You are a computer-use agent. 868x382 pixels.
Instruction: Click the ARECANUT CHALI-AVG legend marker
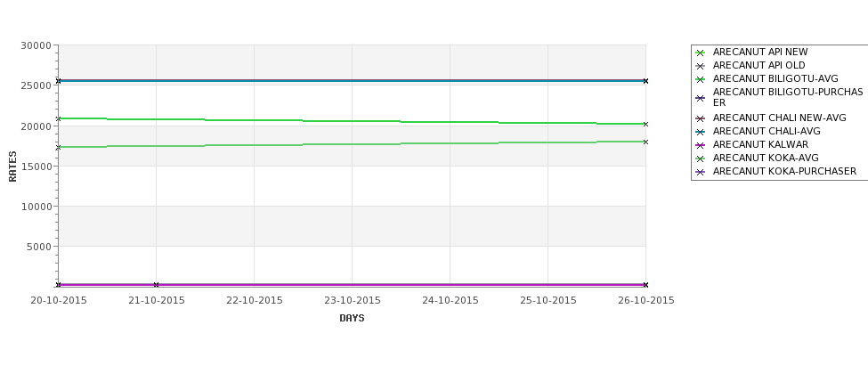pos(701,132)
